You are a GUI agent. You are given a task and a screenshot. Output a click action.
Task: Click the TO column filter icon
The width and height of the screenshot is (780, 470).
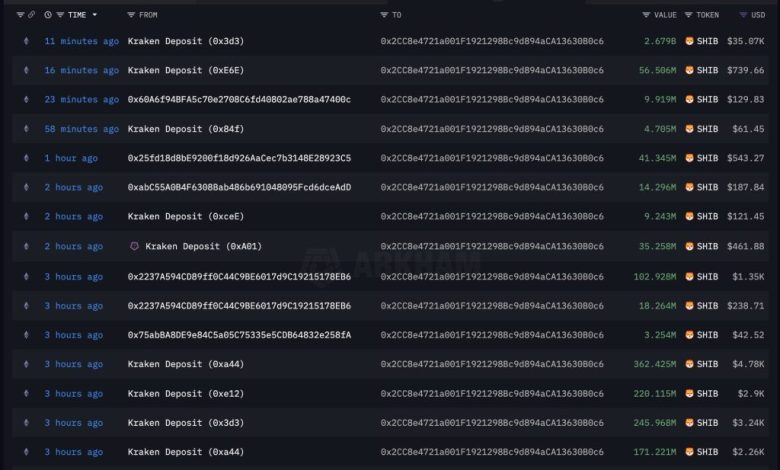coord(384,15)
